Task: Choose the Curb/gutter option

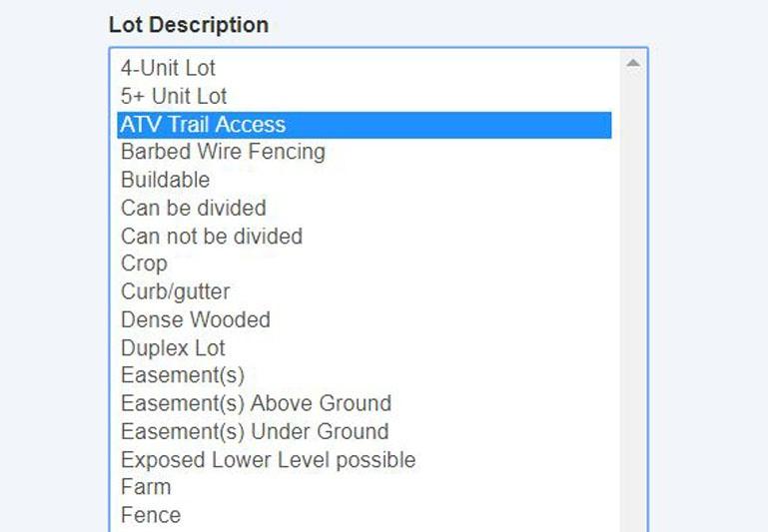Action: 175,292
